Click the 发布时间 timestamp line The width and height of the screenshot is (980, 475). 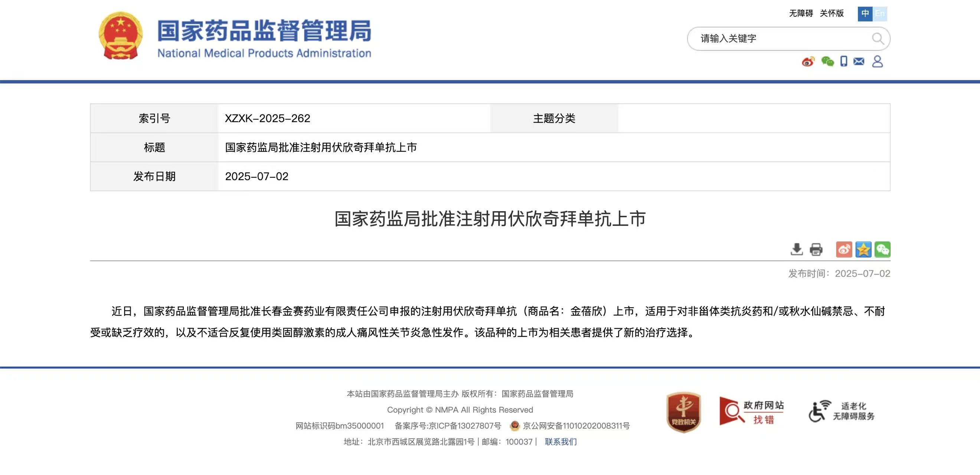coord(839,273)
